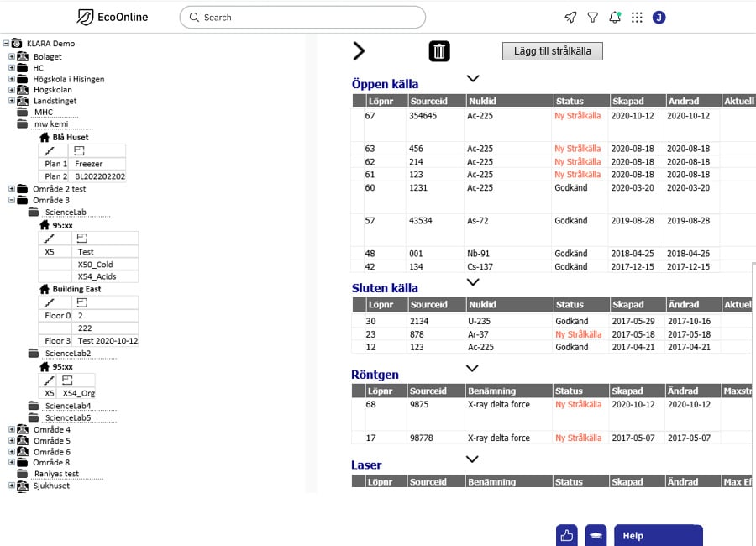Screen dimensions: 756x546
Task: Click the trash can delete icon
Action: 439,51
